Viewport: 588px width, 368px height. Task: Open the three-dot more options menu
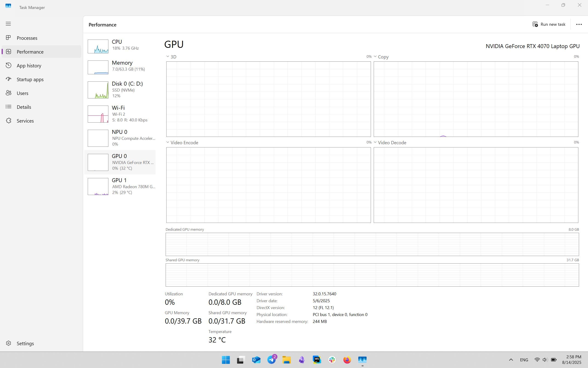[579, 24]
